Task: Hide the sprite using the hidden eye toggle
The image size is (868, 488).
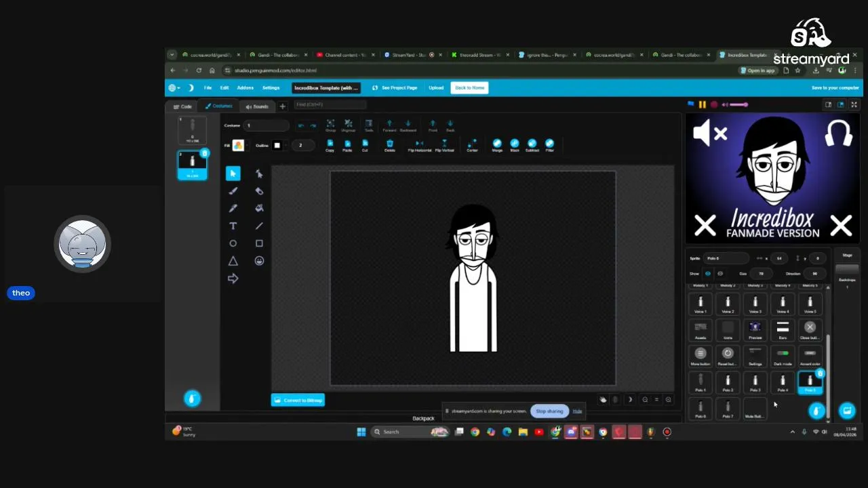Action: (720, 274)
